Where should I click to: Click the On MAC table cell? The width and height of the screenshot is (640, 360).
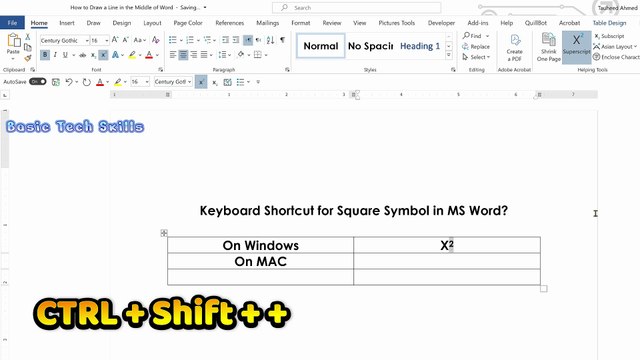click(260, 261)
